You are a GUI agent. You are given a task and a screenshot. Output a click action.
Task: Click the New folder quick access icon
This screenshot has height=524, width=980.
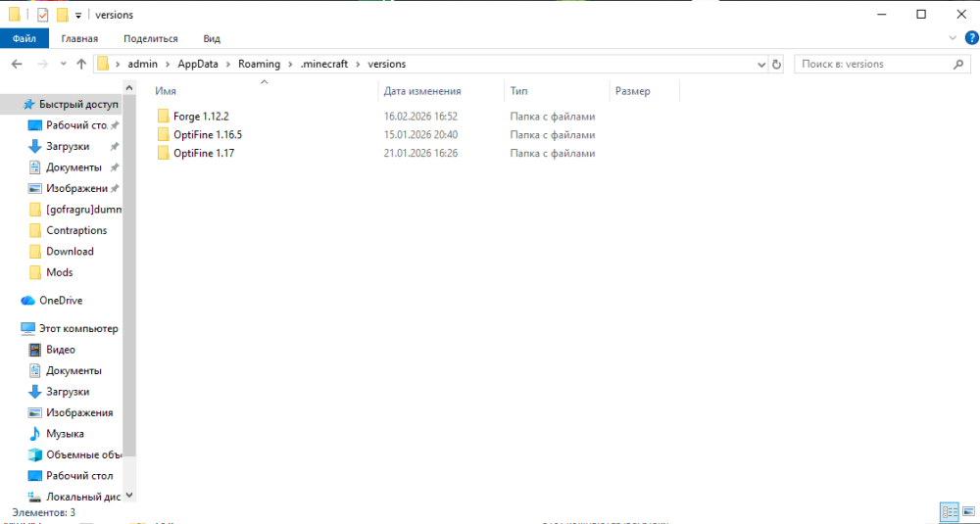click(62, 15)
